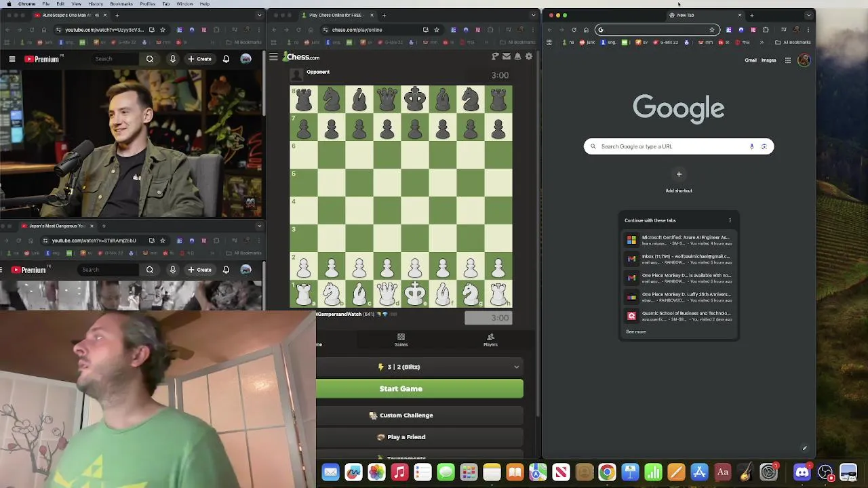Image resolution: width=868 pixels, height=488 pixels.
Task: Open Music app from the Dock
Action: (399, 472)
